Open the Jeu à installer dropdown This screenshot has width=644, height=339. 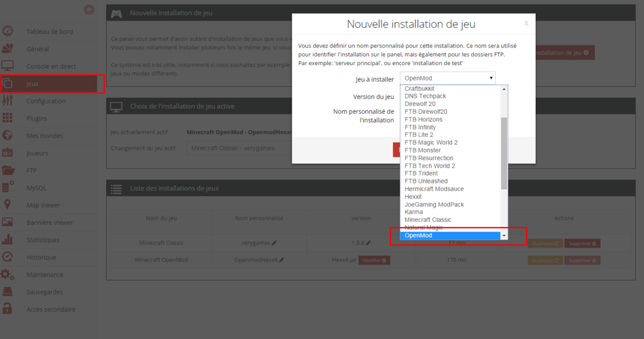tap(448, 78)
